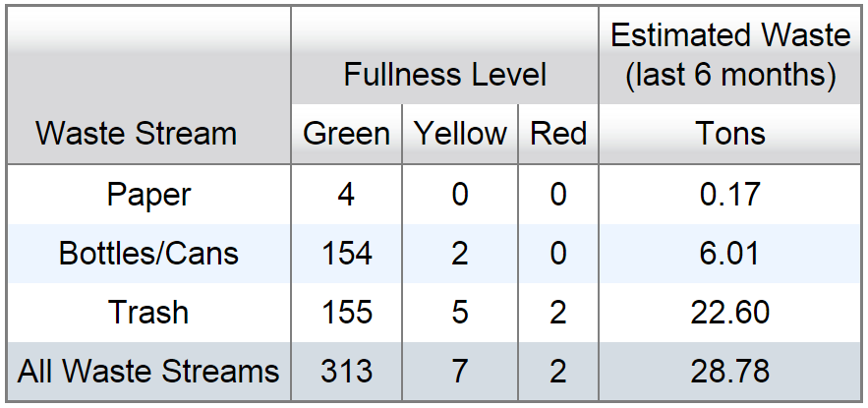Click the total yellow count 7

[461, 372]
